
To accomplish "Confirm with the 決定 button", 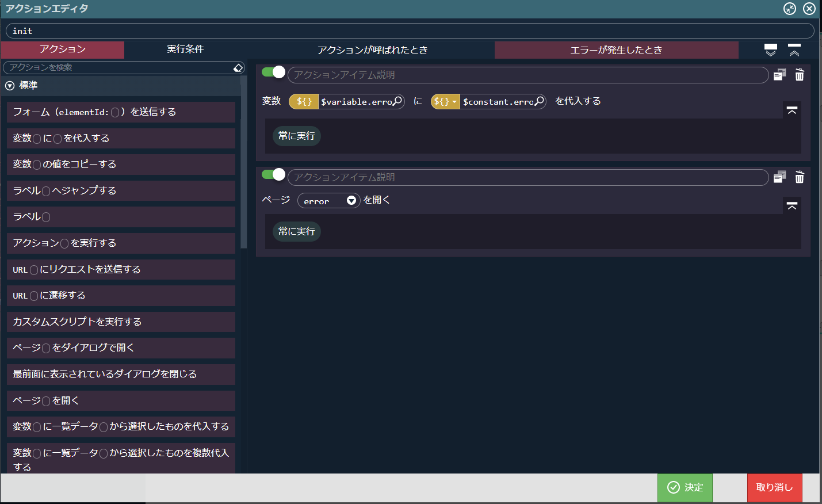I will pyautogui.click(x=685, y=487).
